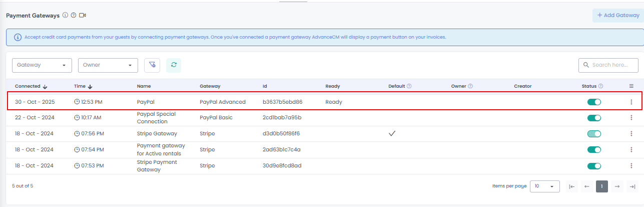Viewport: 644px width, 207px height.
Task: Toggle status switch for Stripe Gateway row
Action: 594,134
